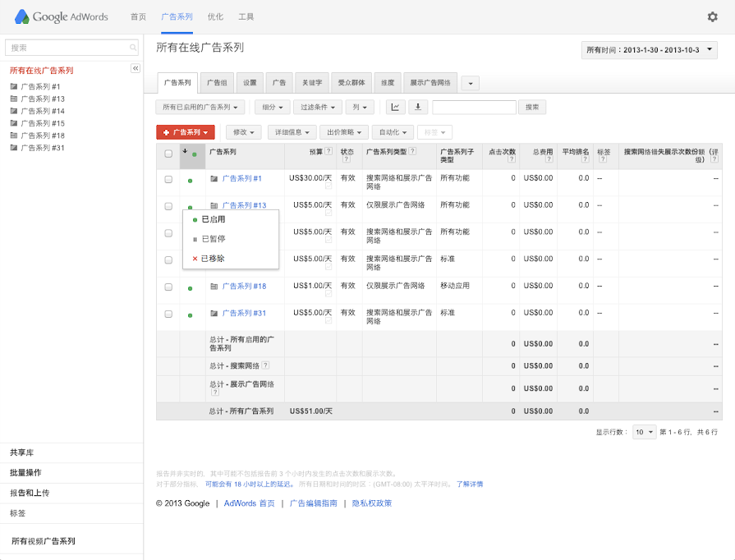Click the chart graph toggle icon
735x560 pixels.
tap(396, 107)
